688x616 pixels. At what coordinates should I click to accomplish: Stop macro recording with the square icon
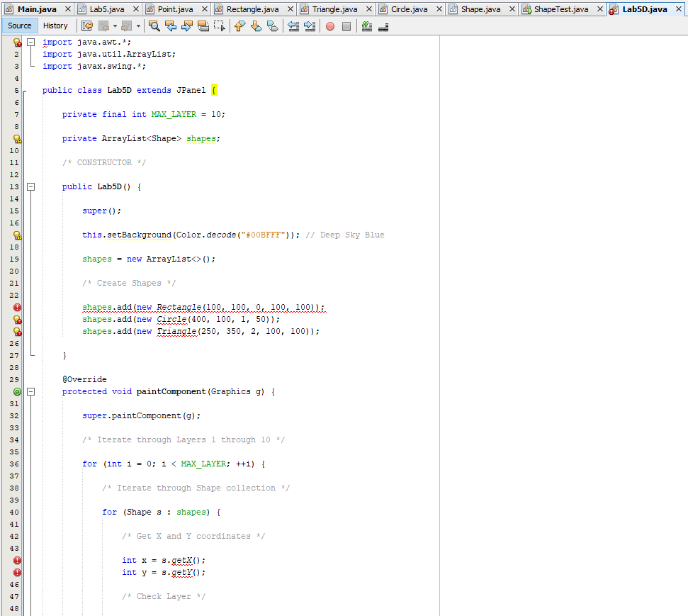pyautogui.click(x=347, y=26)
